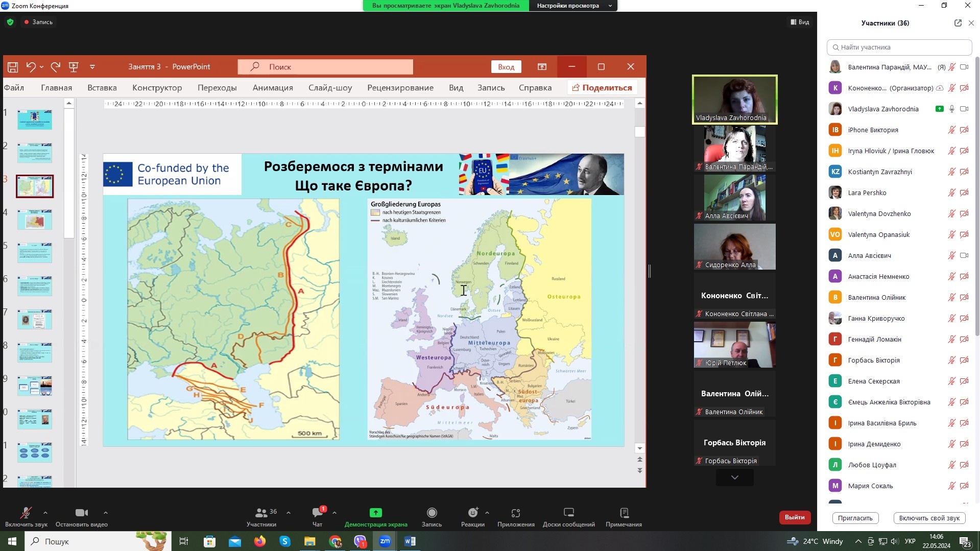
Task: Open the Анимация ribbon tab in shared PowerPoint
Action: [x=272, y=88]
